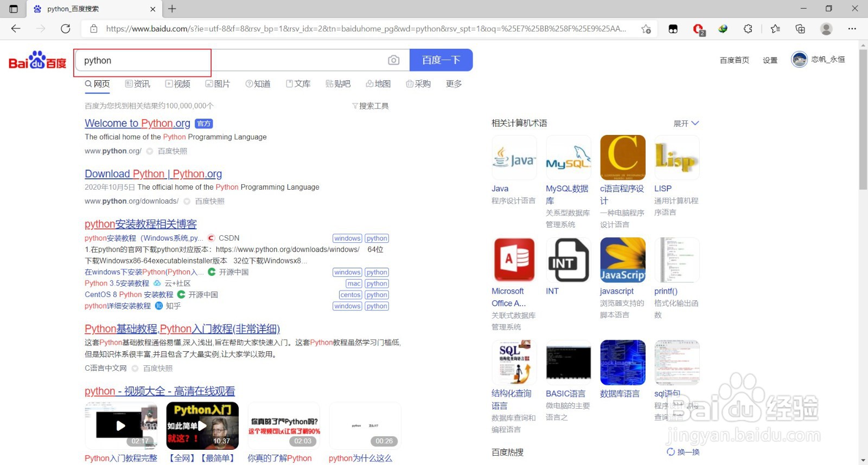Refresh the current page
The width and height of the screenshot is (868, 465).
point(66,29)
